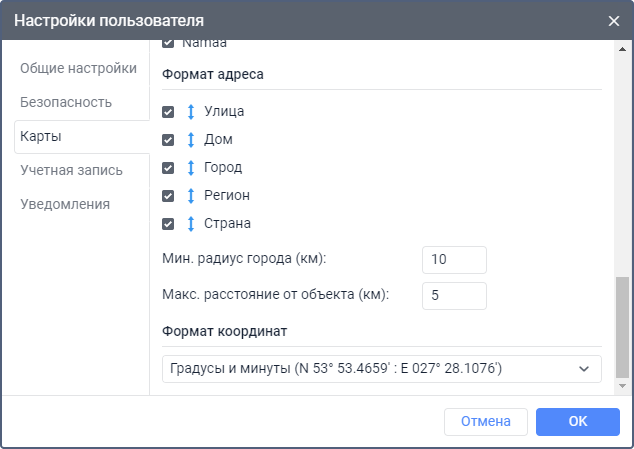
Task: Click the Мин. радиус города input field
Action: 454,260
